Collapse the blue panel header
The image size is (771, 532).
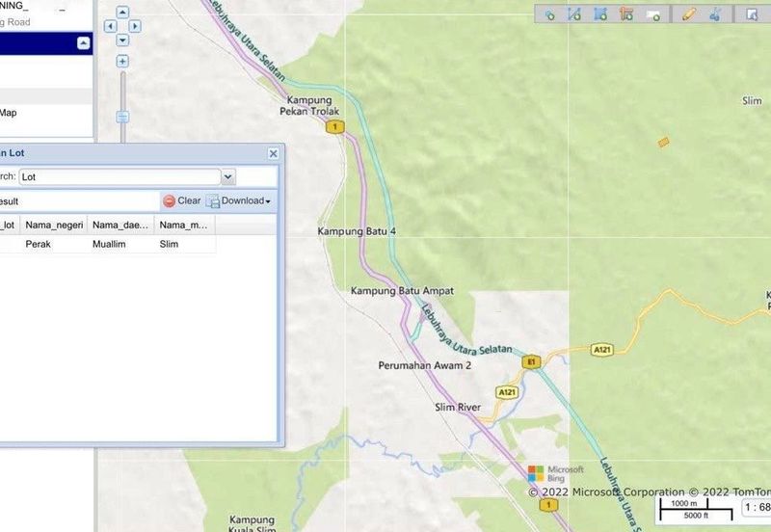(x=84, y=43)
